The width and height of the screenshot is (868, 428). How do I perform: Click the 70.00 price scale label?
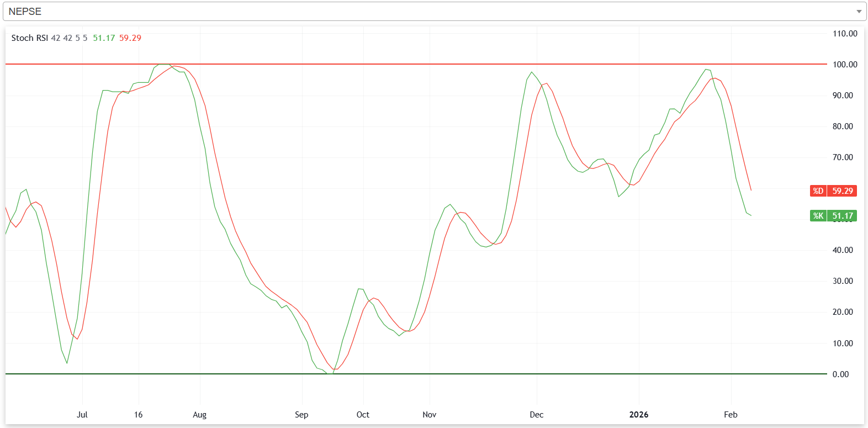(x=843, y=157)
